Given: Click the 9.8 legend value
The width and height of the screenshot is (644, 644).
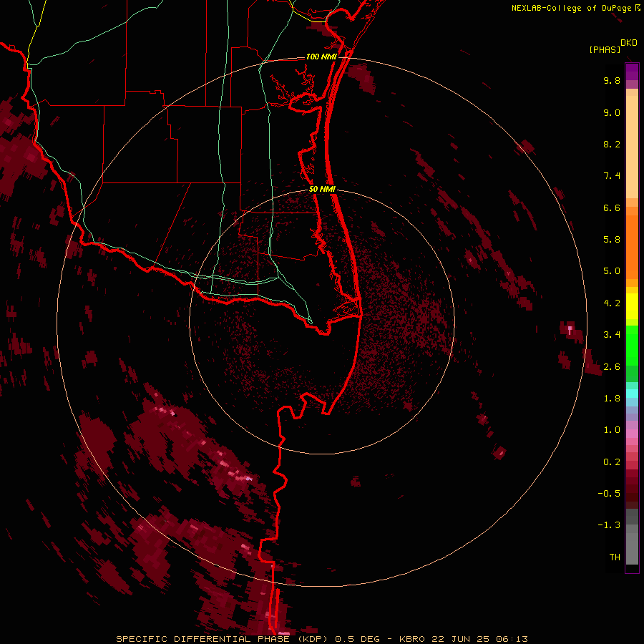Looking at the screenshot, I should coord(612,80).
